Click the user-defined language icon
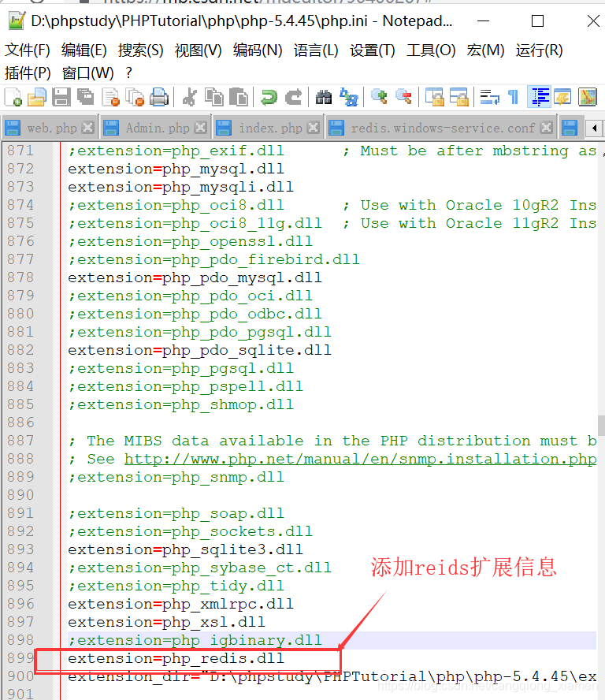 click(562, 97)
